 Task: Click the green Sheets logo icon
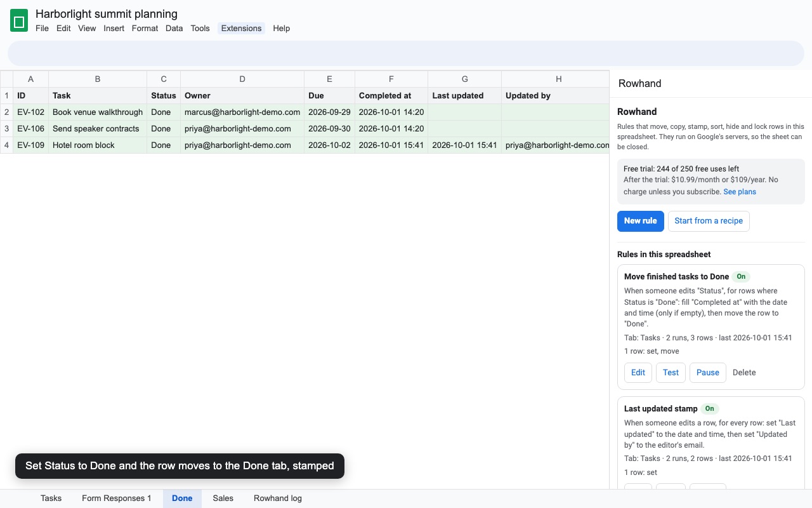coord(19,21)
